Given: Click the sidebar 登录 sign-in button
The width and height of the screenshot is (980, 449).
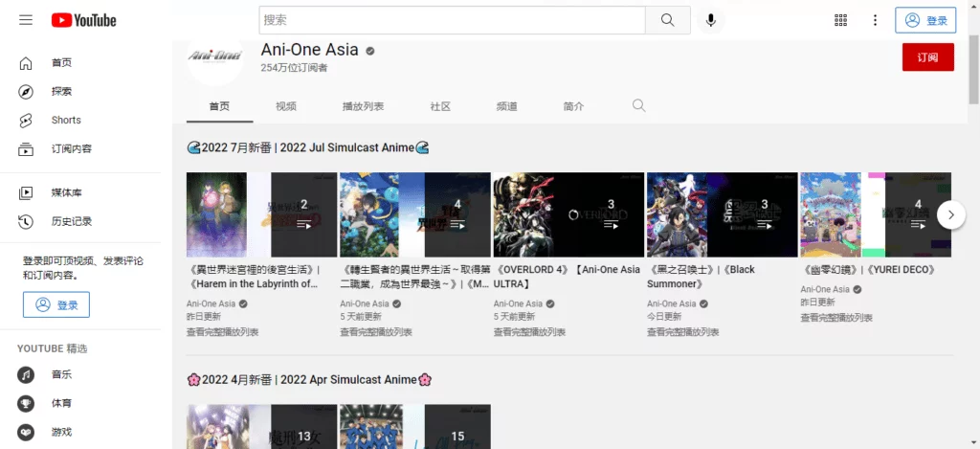Looking at the screenshot, I should point(56,304).
